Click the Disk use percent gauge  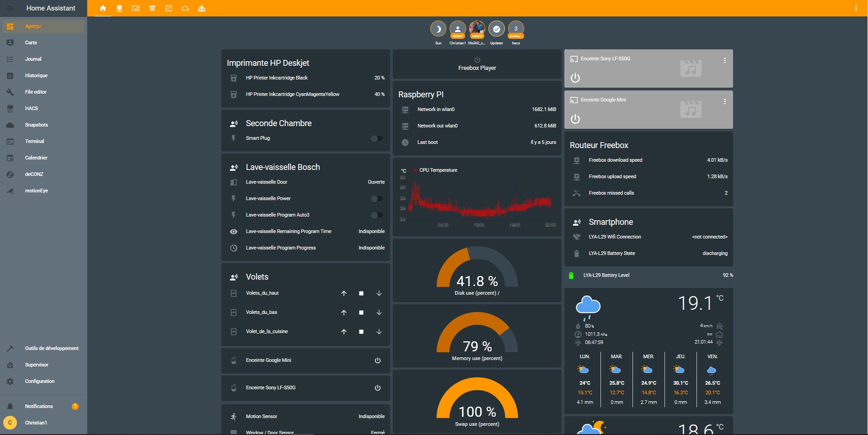(x=477, y=272)
